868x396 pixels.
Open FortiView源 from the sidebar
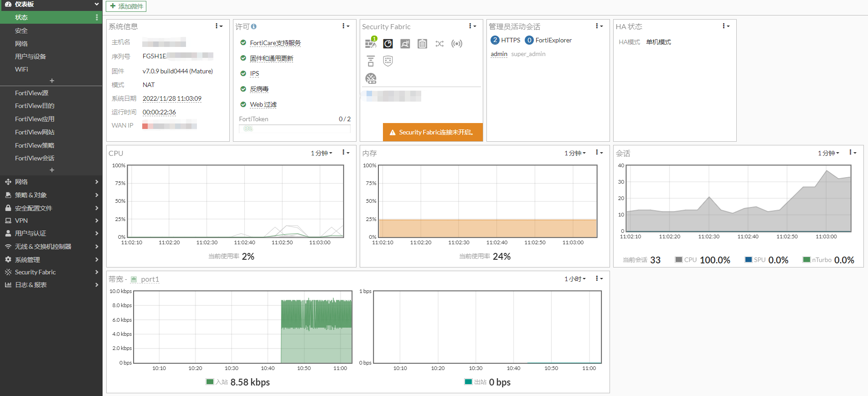click(31, 93)
